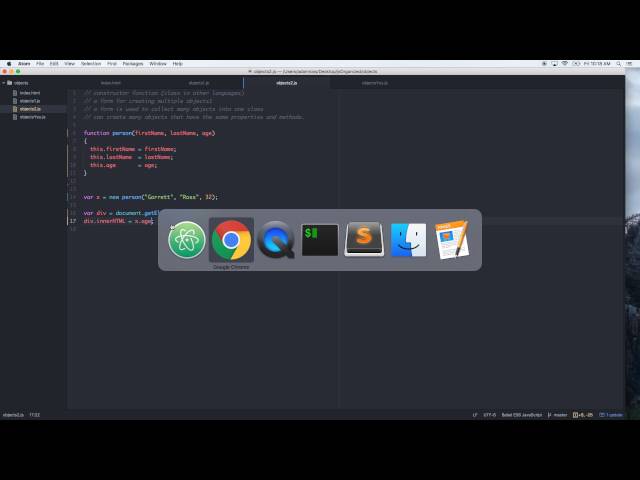Click the menu bar clock
The width and height of the screenshot is (640, 480).
[x=597, y=64]
